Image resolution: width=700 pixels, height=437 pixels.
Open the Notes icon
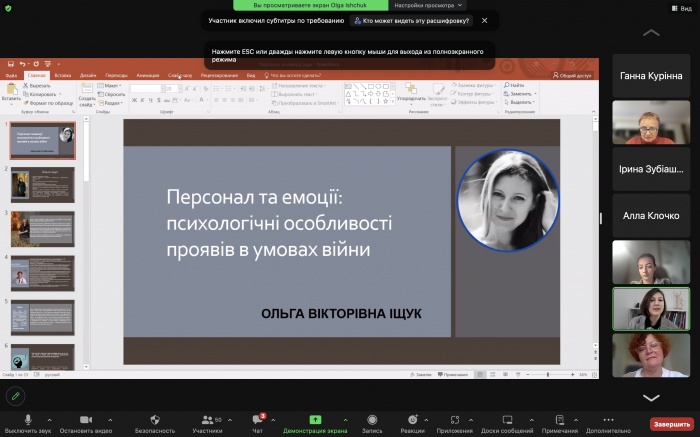(560, 419)
